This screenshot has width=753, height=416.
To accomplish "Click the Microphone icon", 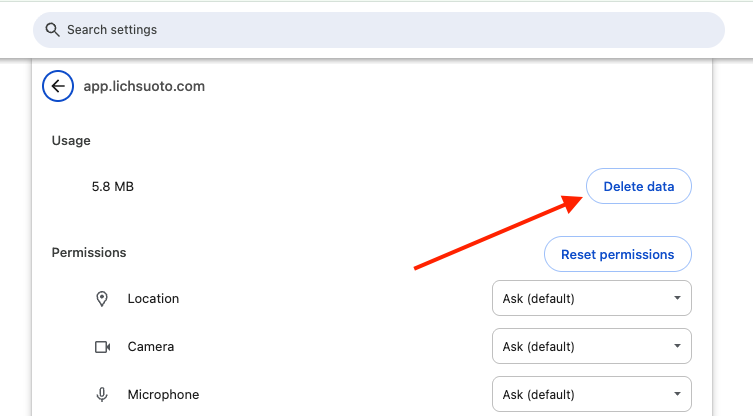I will pos(102,395).
